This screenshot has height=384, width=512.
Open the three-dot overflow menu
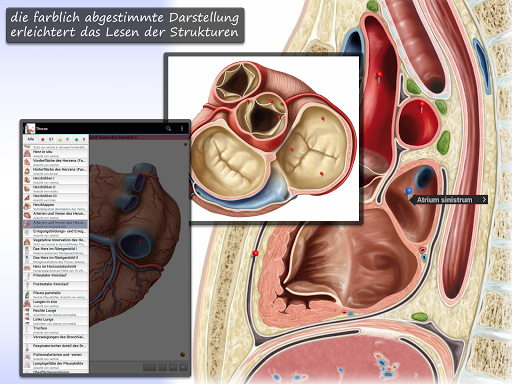pyautogui.click(x=182, y=129)
